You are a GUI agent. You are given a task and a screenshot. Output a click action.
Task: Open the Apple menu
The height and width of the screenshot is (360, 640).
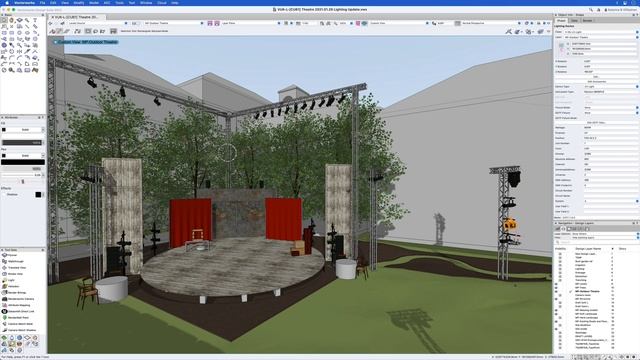coord(7,2)
